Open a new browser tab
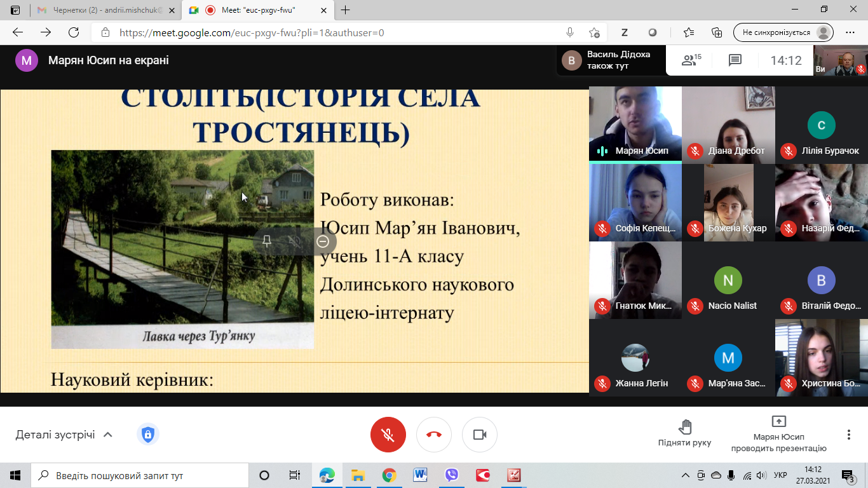This screenshot has height=488, width=868. click(346, 10)
